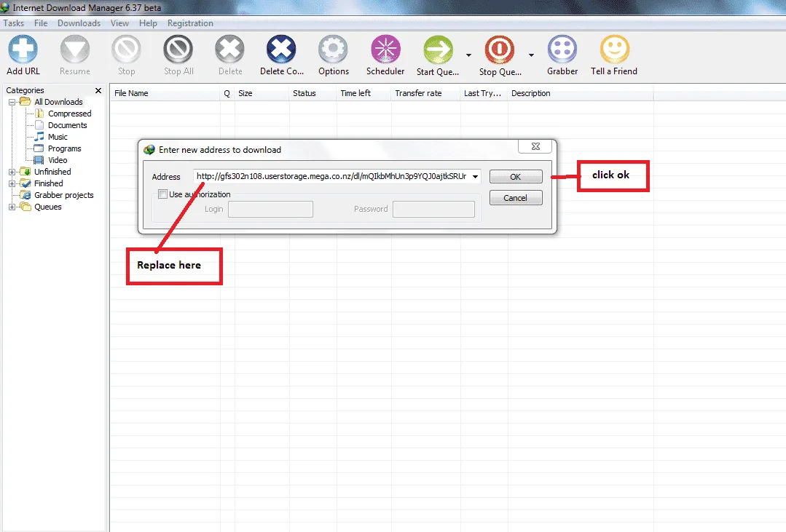786x532 pixels.
Task: Sort by Size column header
Action: pos(262,93)
